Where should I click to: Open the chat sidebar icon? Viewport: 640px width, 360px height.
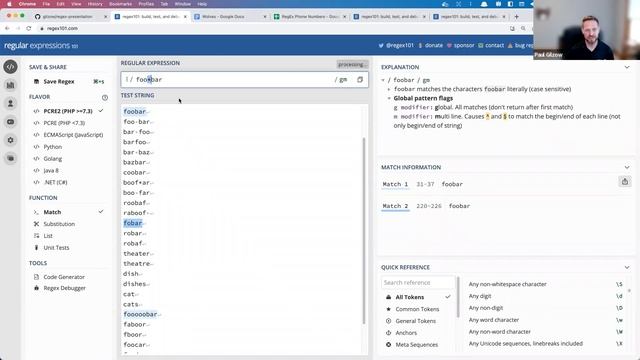[x=11, y=122]
